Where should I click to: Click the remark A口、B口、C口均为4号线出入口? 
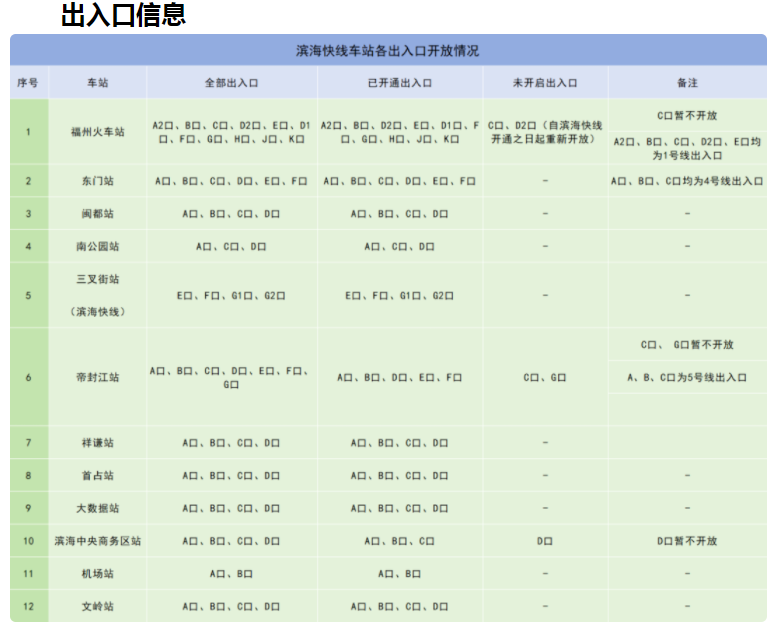686,181
